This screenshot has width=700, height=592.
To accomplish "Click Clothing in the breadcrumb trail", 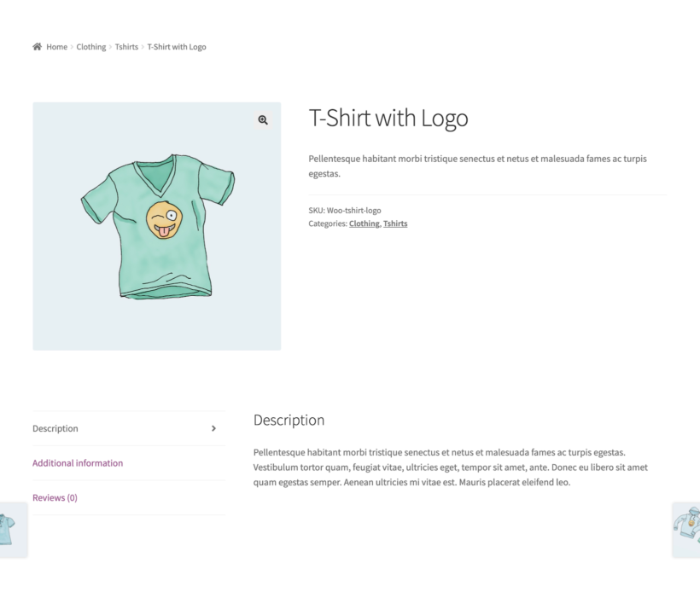I will point(90,47).
